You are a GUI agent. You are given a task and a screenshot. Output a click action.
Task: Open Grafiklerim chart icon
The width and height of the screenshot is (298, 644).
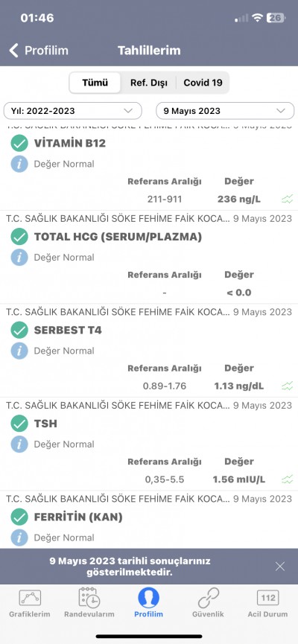pyautogui.click(x=30, y=598)
